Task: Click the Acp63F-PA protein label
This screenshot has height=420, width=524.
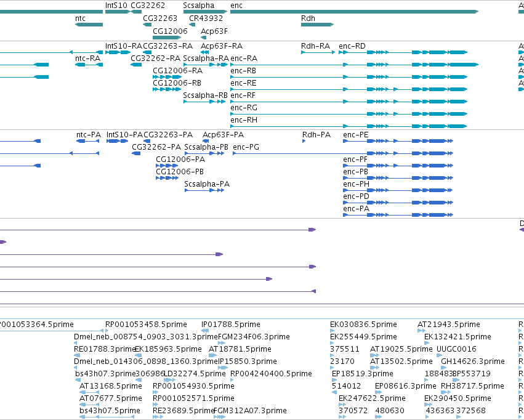Action: pos(224,135)
